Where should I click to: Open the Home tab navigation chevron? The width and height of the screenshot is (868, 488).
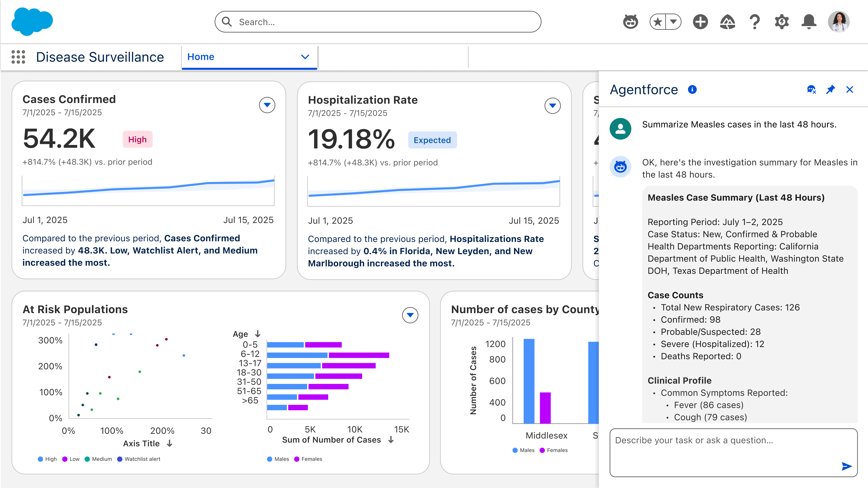[x=305, y=57]
